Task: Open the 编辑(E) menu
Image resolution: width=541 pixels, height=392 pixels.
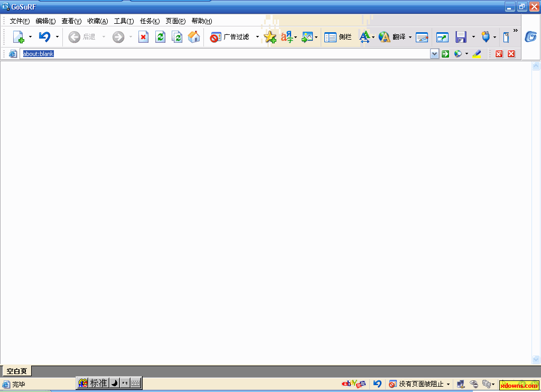Action: pyautogui.click(x=45, y=21)
